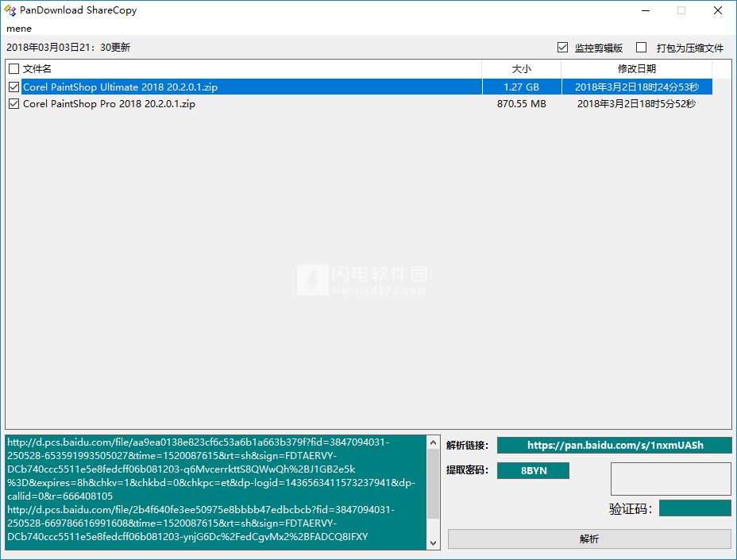This screenshot has height=560, width=737.
Task: Focus the 验证码 input field
Action: tap(695, 508)
